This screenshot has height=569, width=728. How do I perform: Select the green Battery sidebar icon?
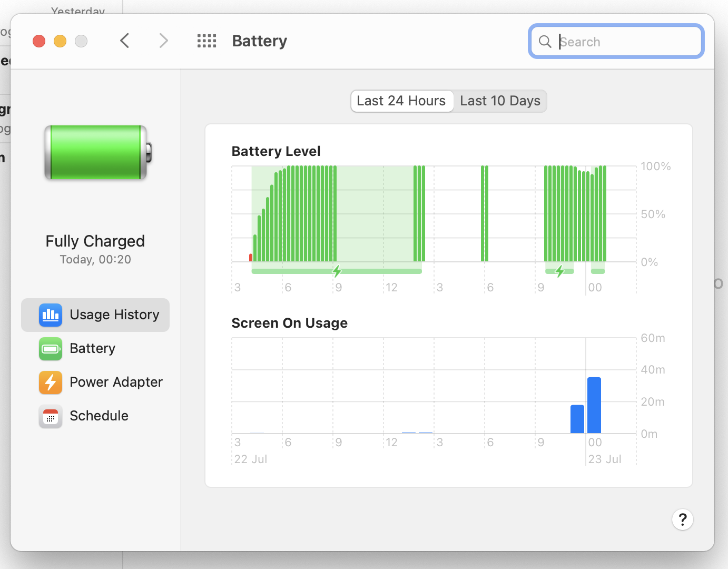[x=51, y=349]
